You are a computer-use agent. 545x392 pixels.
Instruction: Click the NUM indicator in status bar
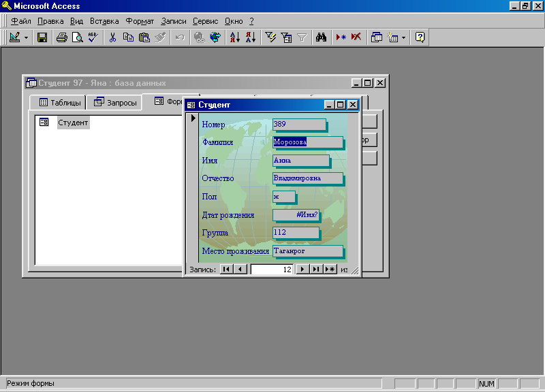486,384
